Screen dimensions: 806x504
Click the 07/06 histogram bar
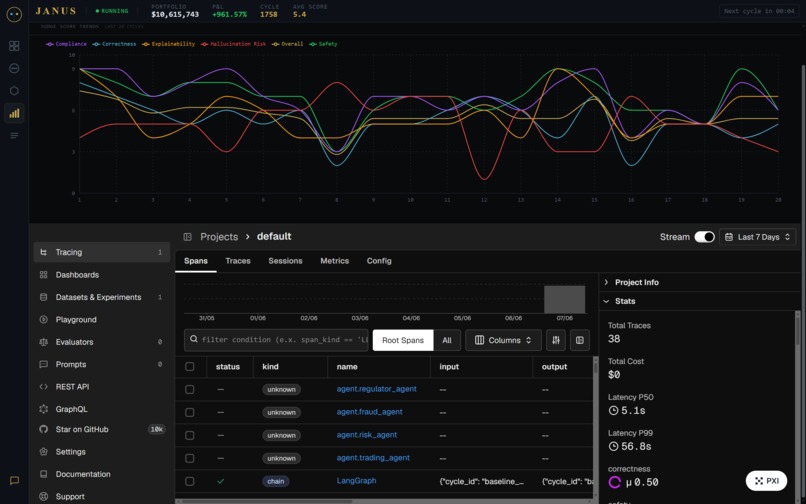pyautogui.click(x=564, y=299)
